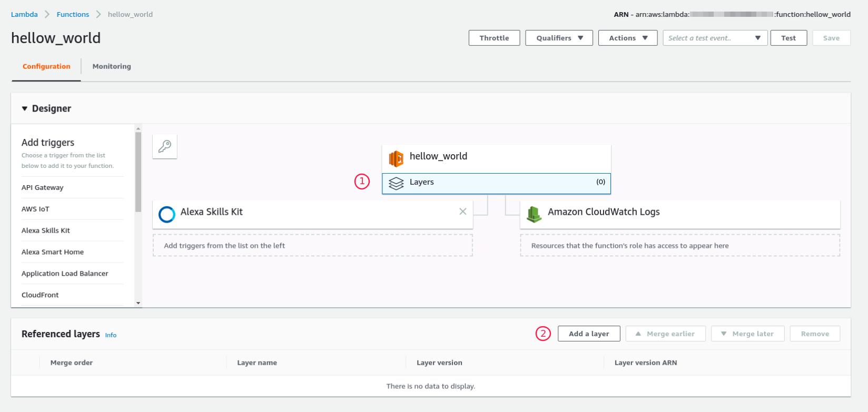Click the Throttle button
The height and width of the screenshot is (412, 868).
coord(494,38)
